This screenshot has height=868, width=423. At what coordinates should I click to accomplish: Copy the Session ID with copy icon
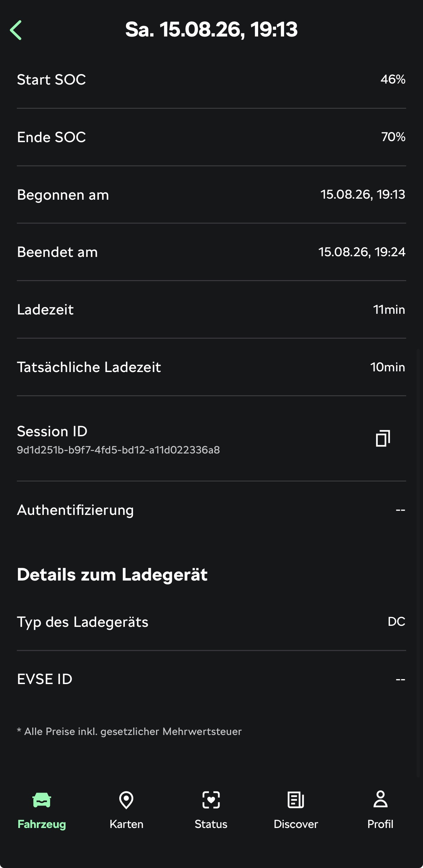tap(383, 438)
